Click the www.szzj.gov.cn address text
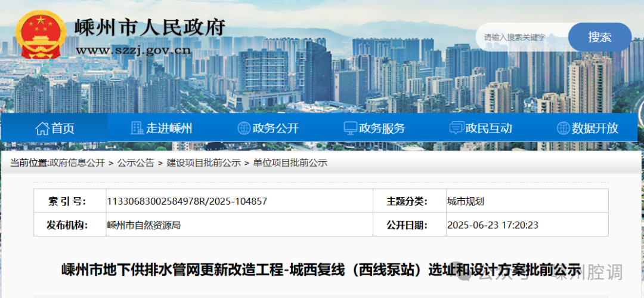 point(133,50)
